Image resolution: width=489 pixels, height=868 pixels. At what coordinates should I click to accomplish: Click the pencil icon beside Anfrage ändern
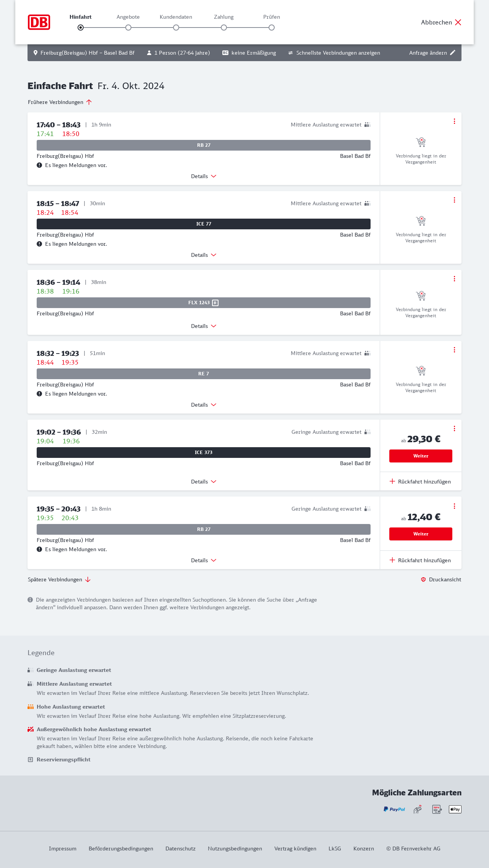tap(453, 53)
